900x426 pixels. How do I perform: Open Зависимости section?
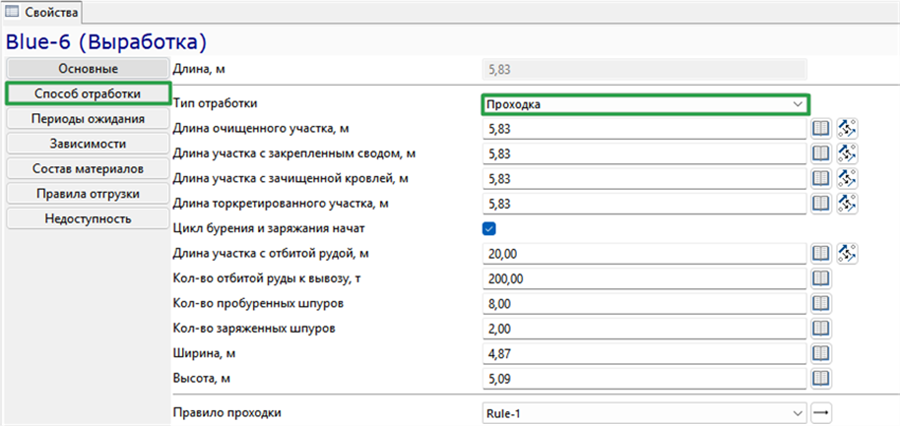pyautogui.click(x=88, y=144)
